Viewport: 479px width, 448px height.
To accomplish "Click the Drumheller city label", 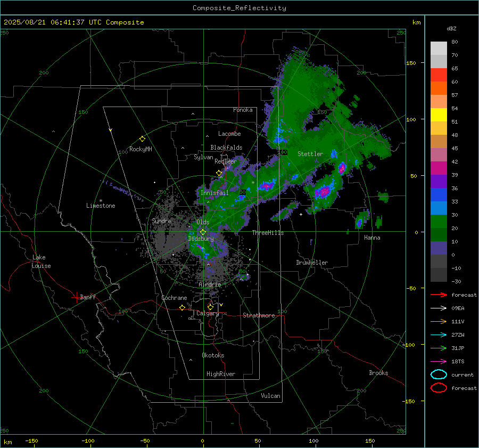I will tap(312, 263).
